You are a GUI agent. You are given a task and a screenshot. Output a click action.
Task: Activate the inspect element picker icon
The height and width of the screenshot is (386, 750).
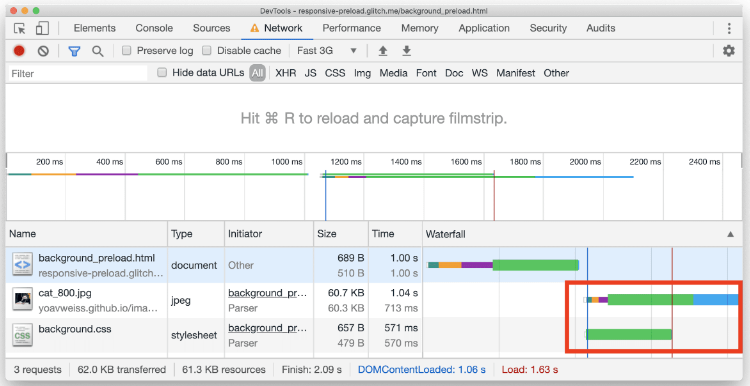tap(19, 28)
